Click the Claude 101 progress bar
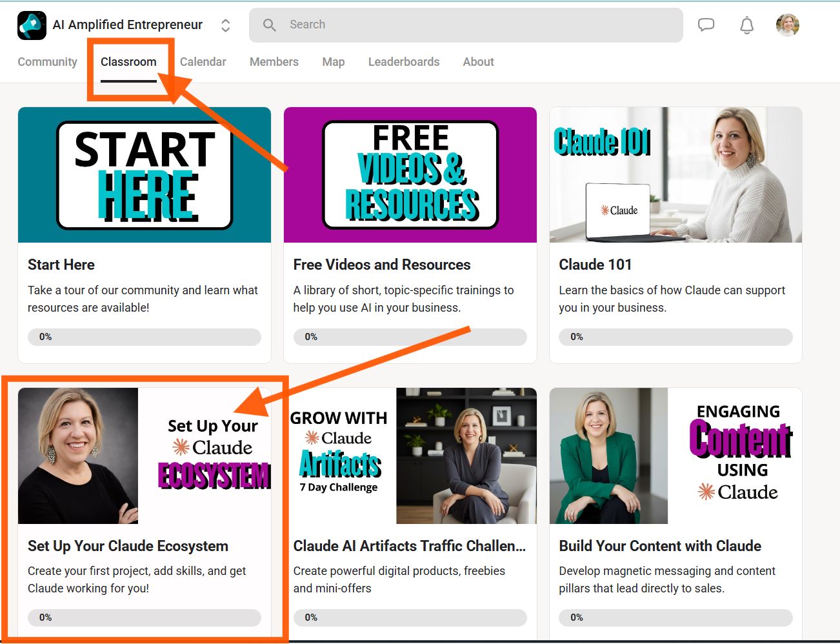 pyautogui.click(x=675, y=337)
